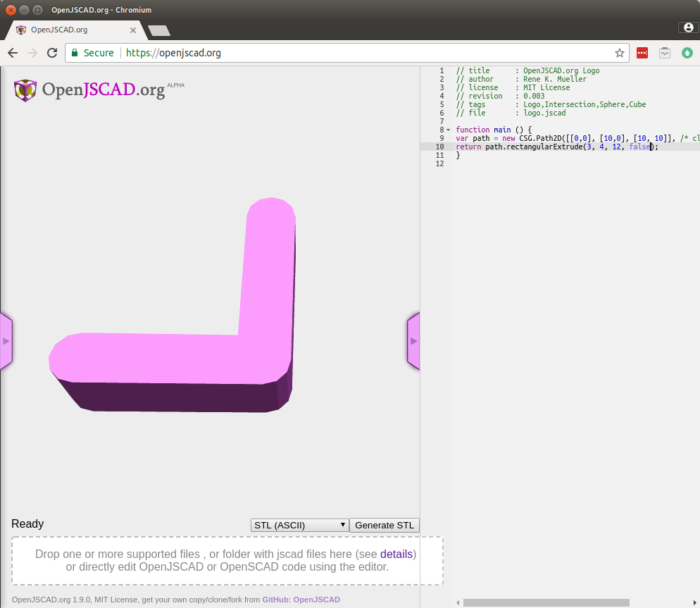Click the tags comment on line 5
The width and height of the screenshot is (700, 608).
pos(551,104)
